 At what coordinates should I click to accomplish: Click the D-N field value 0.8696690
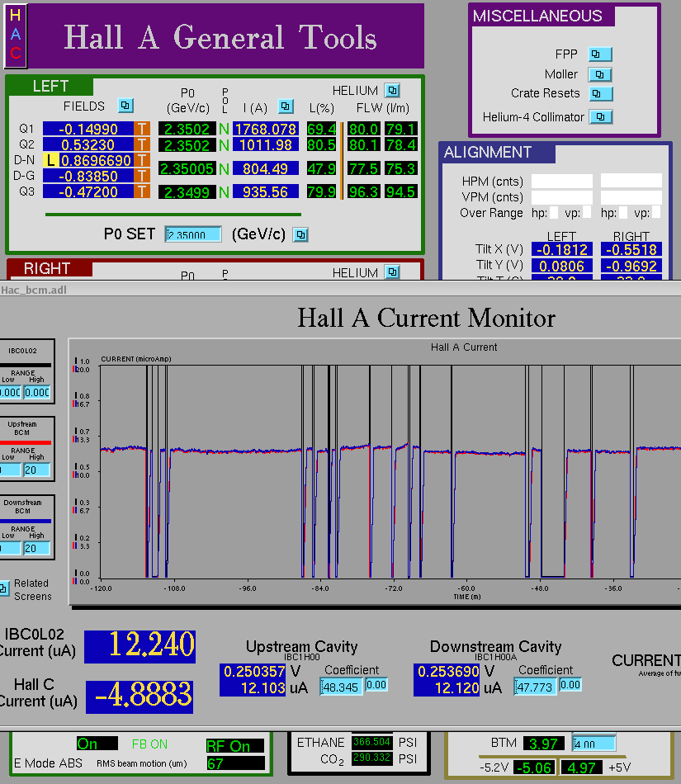(x=96, y=160)
